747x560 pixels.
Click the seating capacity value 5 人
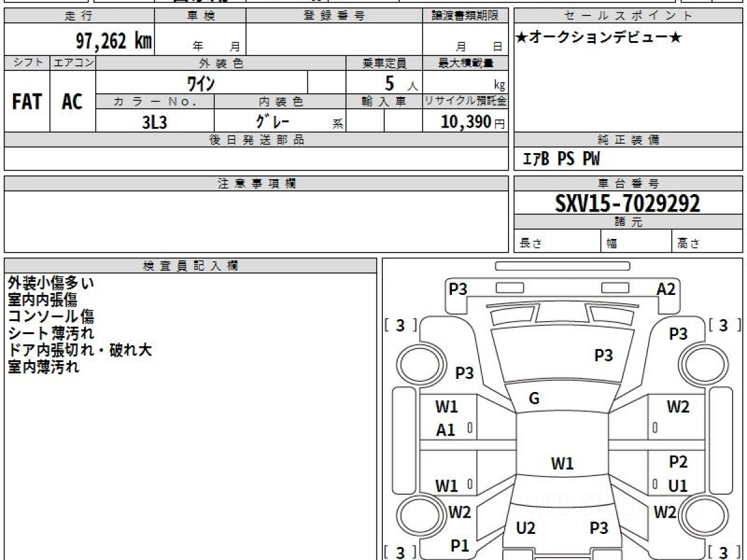pyautogui.click(x=401, y=83)
